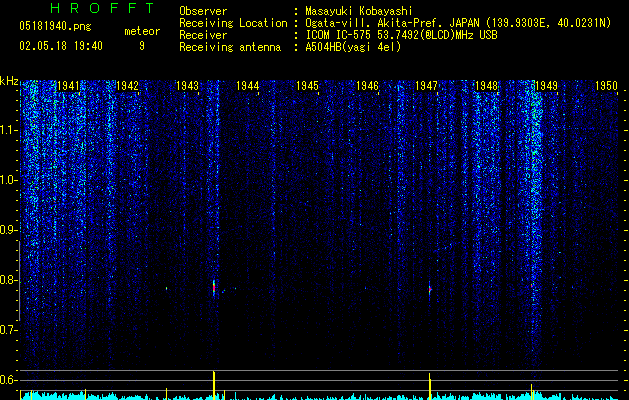Click the bright meteor echo after 1943
This screenshot has height=400, width=629.
tap(214, 287)
